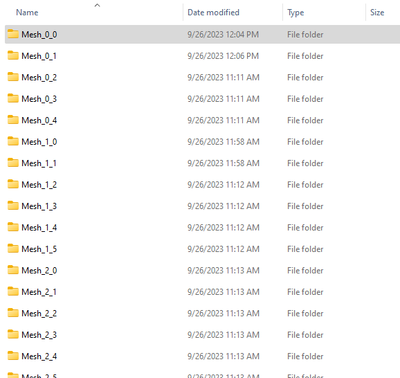400x378 pixels.
Task: Click the Mesh_0_1 folder icon
Action: (x=13, y=55)
